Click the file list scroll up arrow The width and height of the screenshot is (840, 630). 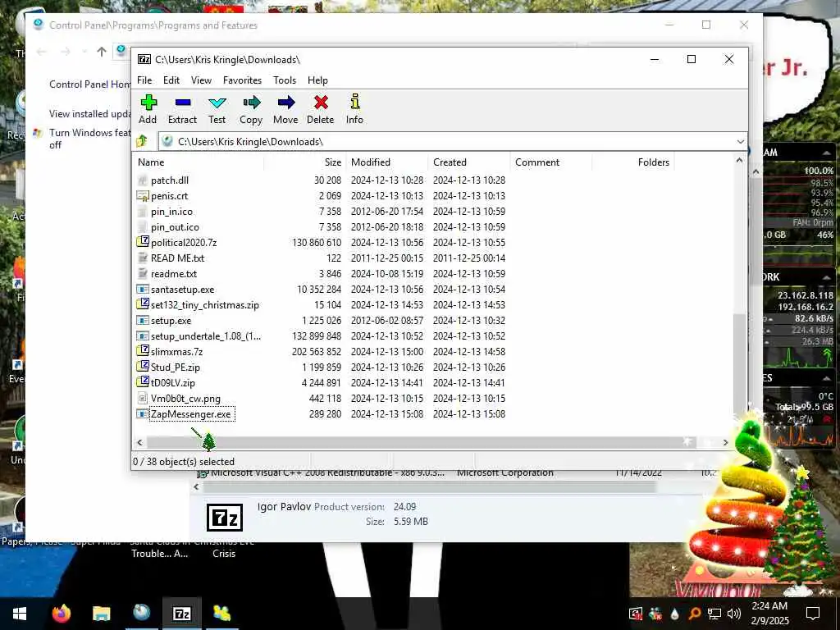pos(739,160)
